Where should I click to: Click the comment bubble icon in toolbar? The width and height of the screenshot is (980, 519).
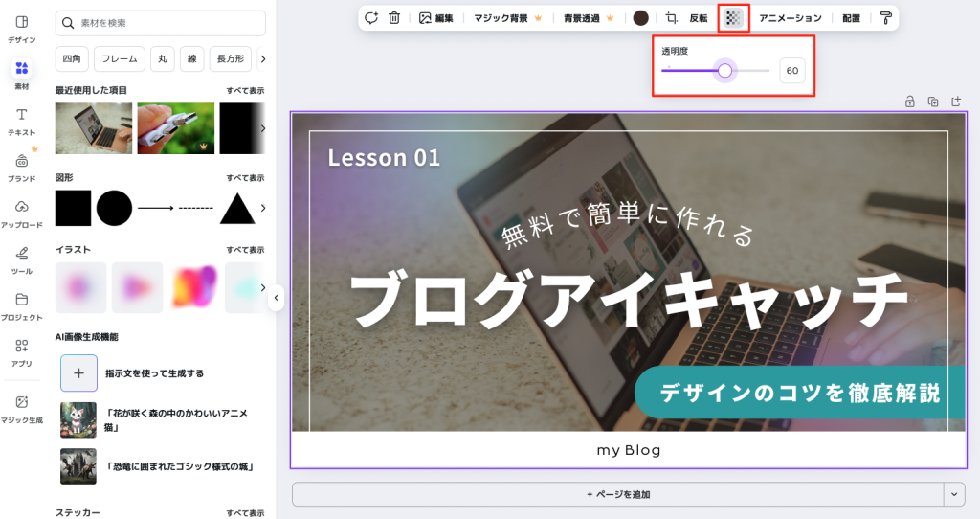pyautogui.click(x=371, y=18)
